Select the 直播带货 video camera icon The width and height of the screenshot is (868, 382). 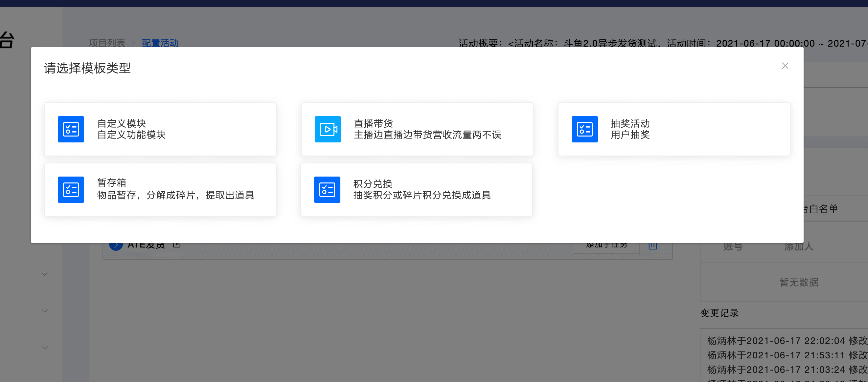[x=328, y=129]
